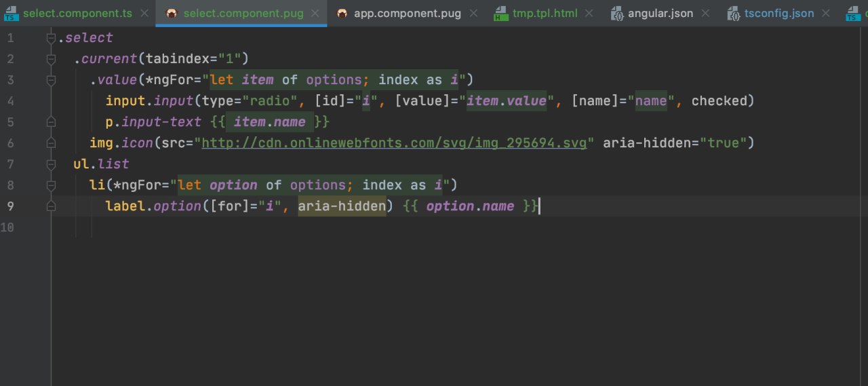Screen dimensions: 868x386
Task: Open the angular.json tab
Action: pos(661,13)
